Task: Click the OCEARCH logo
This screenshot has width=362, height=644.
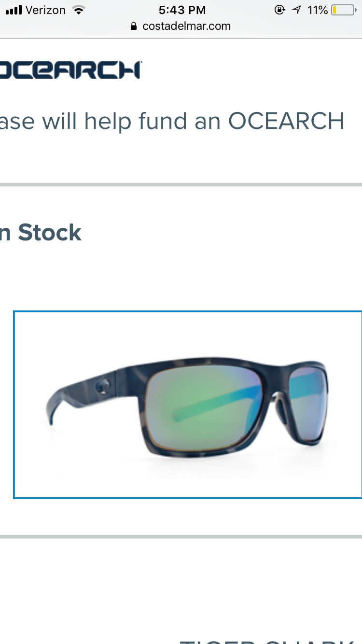Action: [70, 70]
